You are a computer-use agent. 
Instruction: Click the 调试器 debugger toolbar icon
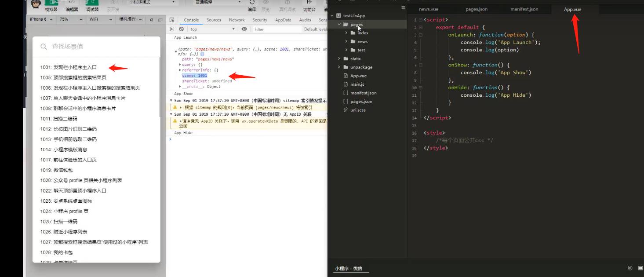[92, 3]
